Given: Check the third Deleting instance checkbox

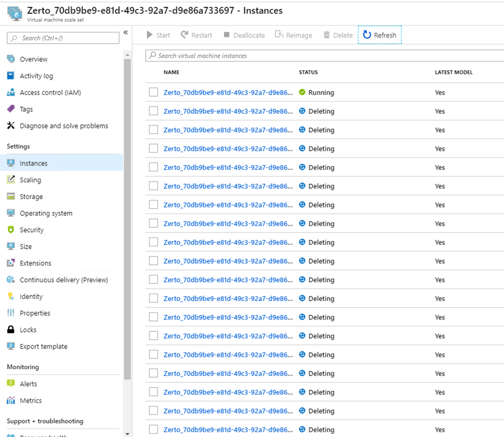Looking at the screenshot, I should click(x=153, y=148).
